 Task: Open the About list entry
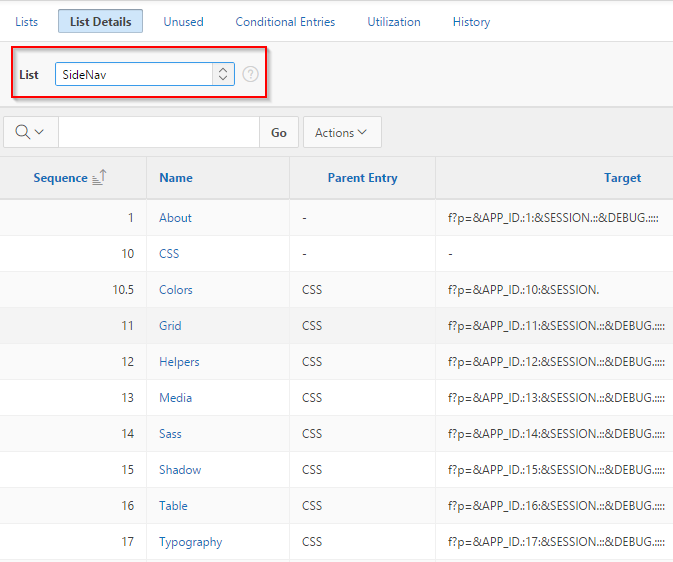[175, 218]
